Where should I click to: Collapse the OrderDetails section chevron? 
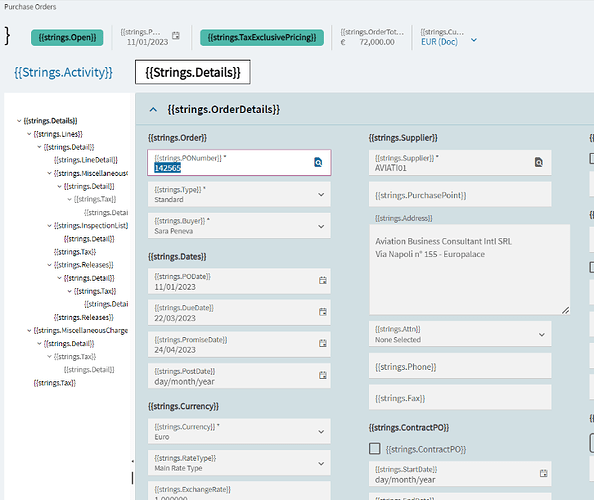click(x=153, y=110)
